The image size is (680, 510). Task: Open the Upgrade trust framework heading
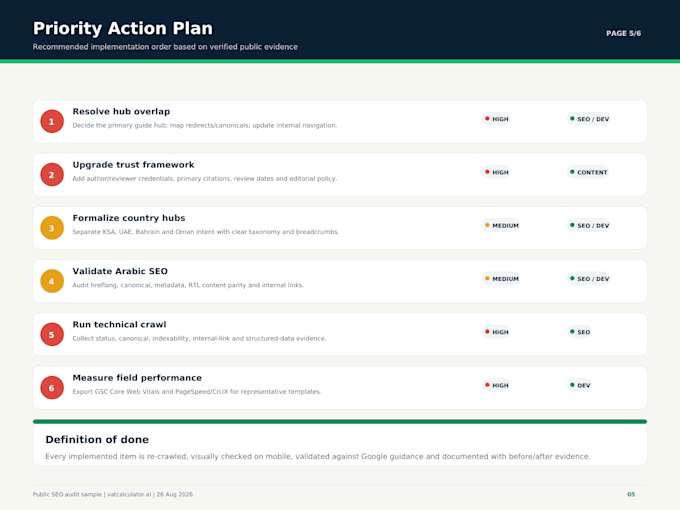[133, 165]
